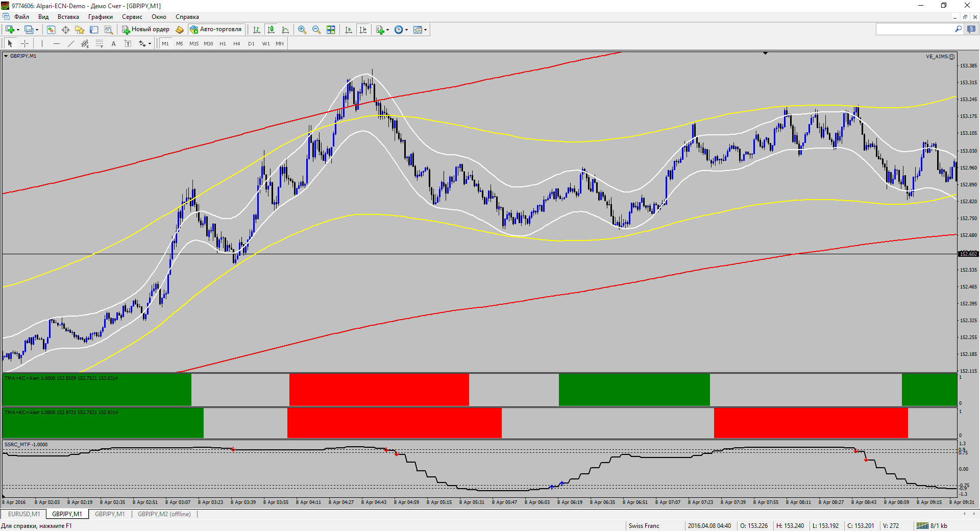The width and height of the screenshot is (980, 531).
Task: Switch chart to bar chart mode
Action: (x=257, y=30)
